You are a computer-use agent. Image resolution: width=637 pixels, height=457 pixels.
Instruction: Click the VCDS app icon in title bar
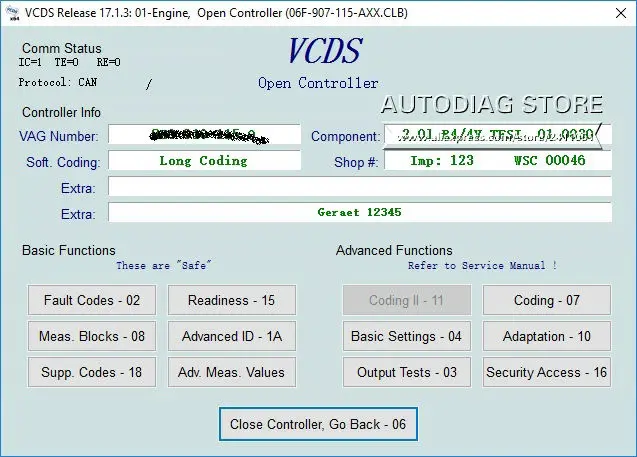(13, 13)
